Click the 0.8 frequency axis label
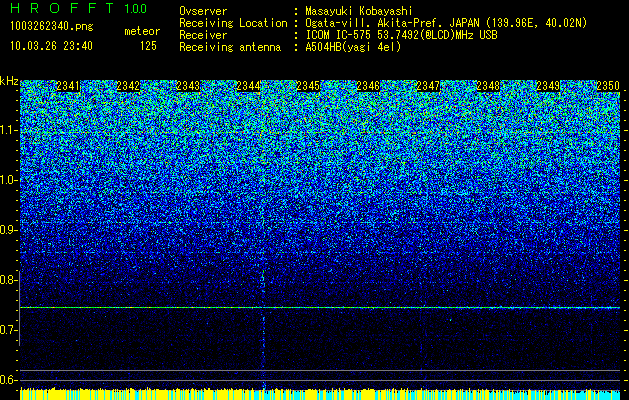629x400 pixels. coord(7,280)
